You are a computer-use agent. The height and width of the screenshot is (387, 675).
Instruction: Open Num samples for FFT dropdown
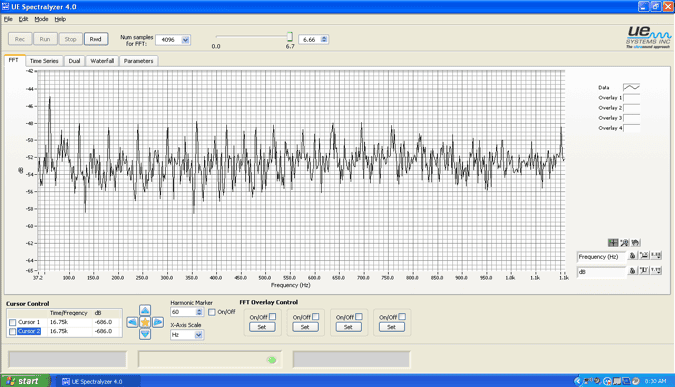[185, 40]
